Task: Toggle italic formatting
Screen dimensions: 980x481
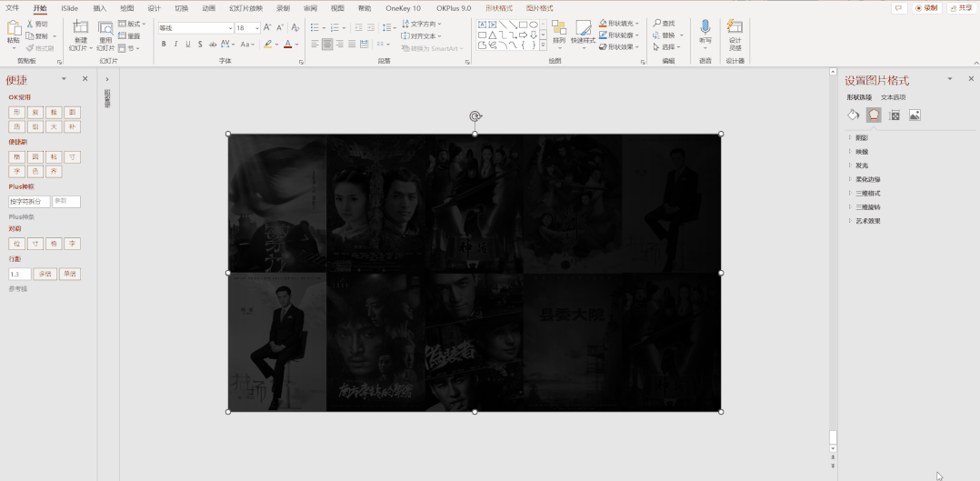Action: click(x=175, y=45)
